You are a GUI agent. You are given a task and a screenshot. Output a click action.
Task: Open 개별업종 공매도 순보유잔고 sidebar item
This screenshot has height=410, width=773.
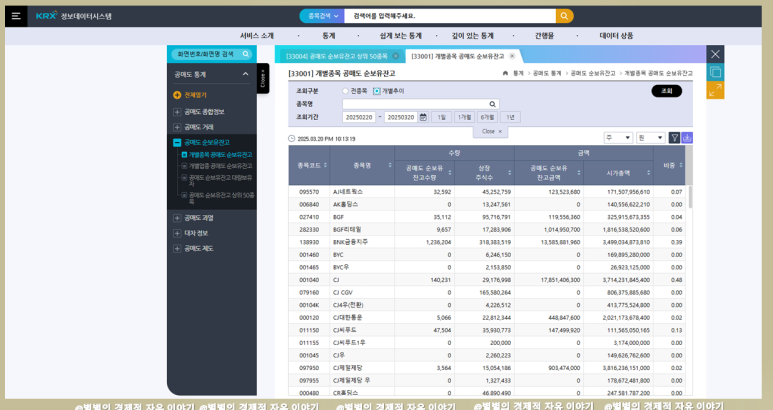coord(220,166)
